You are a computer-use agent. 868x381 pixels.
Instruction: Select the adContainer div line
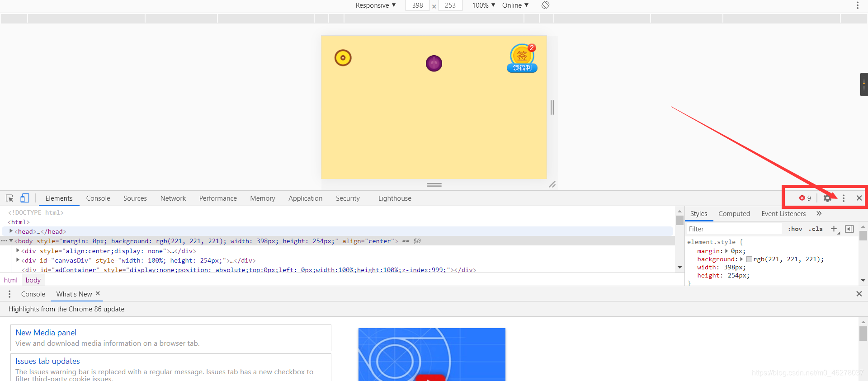(x=249, y=270)
